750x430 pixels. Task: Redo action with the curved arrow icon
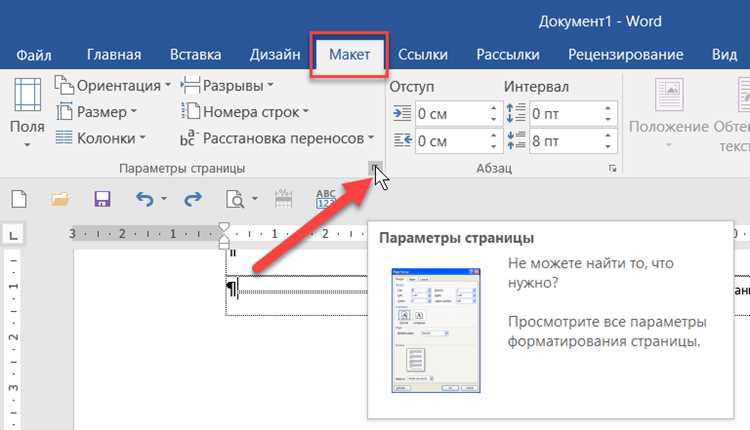[x=193, y=198]
